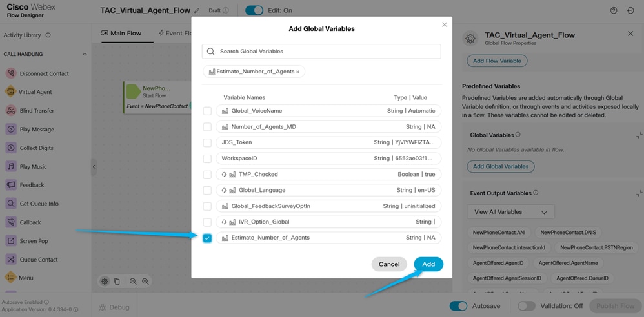Click the Add button in dialog
This screenshot has height=317, width=644.
[428, 264]
